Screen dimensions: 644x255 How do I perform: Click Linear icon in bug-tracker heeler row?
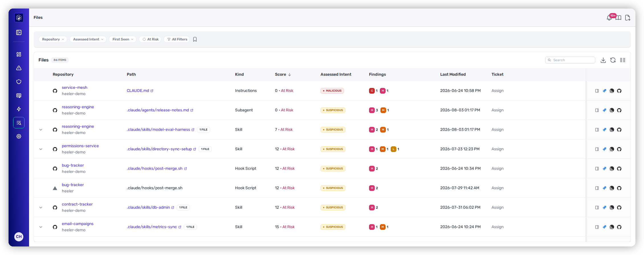pos(612,188)
